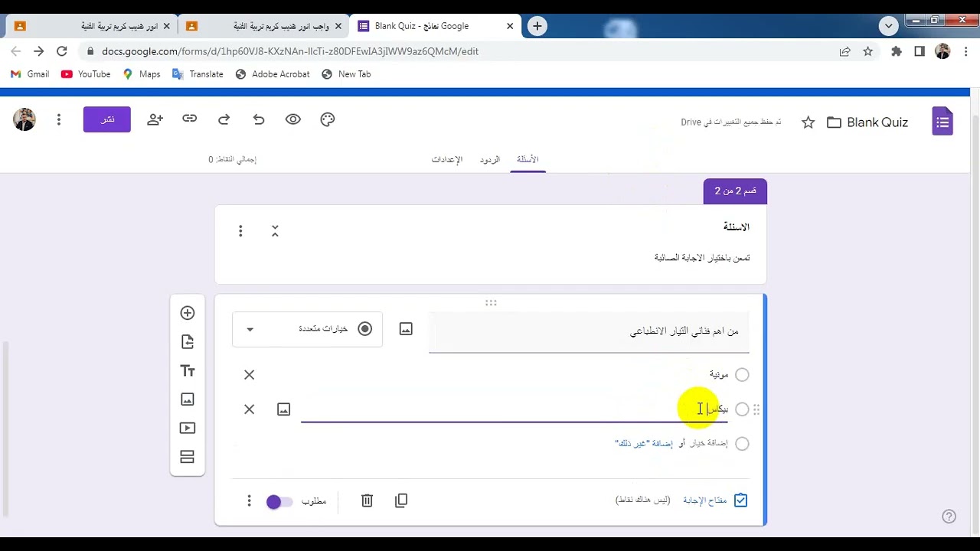The image size is (980, 551).
Task: Click the browser address bar URL
Action: (290, 51)
